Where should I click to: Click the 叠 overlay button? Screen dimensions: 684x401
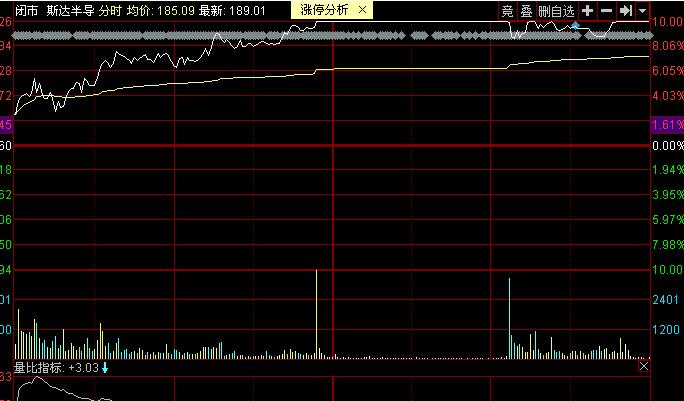526,11
